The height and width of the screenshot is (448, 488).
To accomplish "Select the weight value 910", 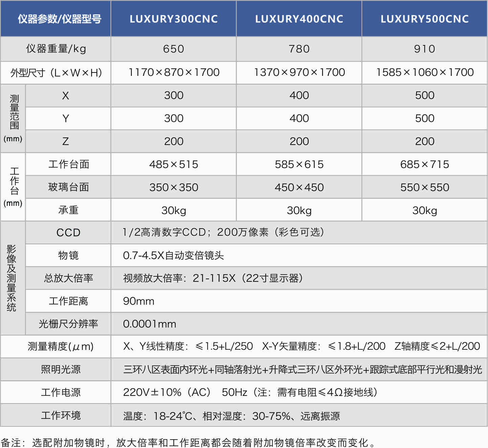I will click(x=425, y=49).
